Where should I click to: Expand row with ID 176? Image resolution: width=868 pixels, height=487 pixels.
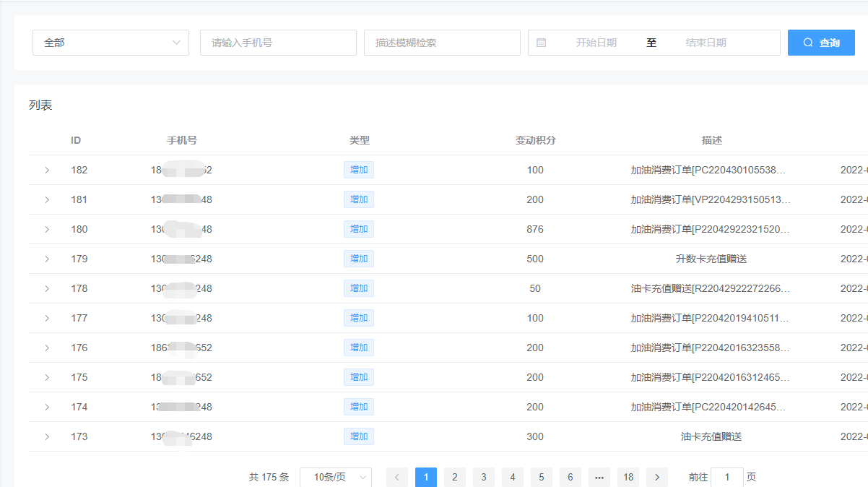47,348
